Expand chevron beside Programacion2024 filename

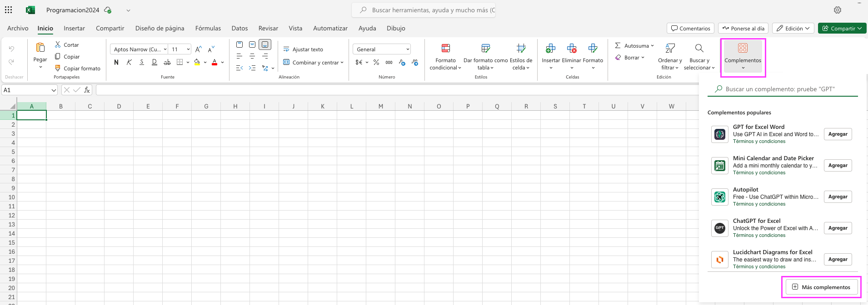pos(128,10)
